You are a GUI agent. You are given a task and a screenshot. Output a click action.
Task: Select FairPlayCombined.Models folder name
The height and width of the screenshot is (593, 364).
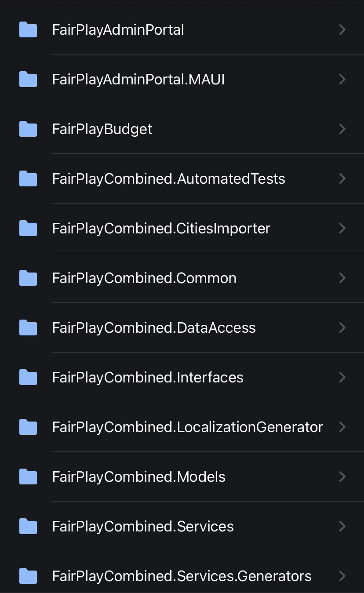coord(139,477)
